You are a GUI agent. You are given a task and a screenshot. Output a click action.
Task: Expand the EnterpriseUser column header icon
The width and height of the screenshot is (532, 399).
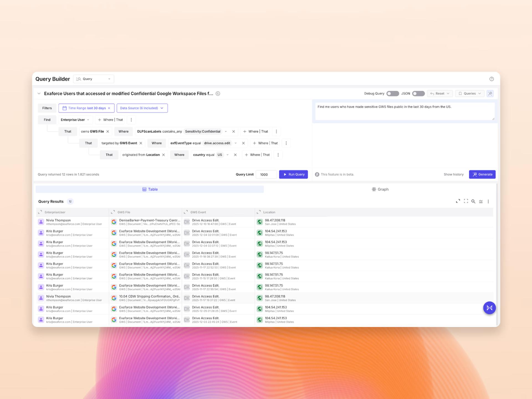(x=40, y=212)
